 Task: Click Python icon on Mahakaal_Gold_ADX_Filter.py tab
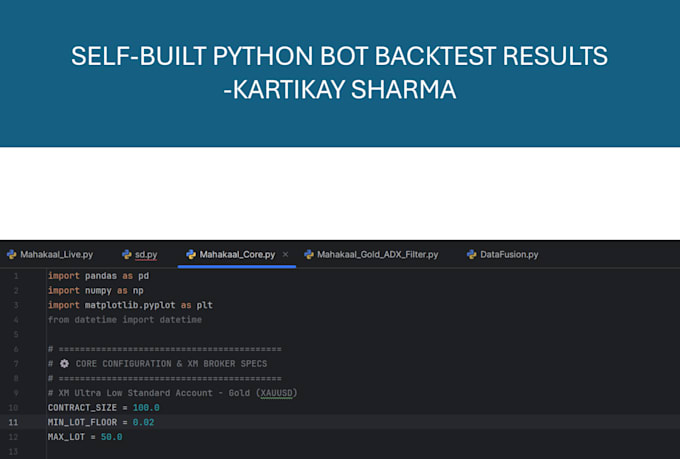point(309,255)
